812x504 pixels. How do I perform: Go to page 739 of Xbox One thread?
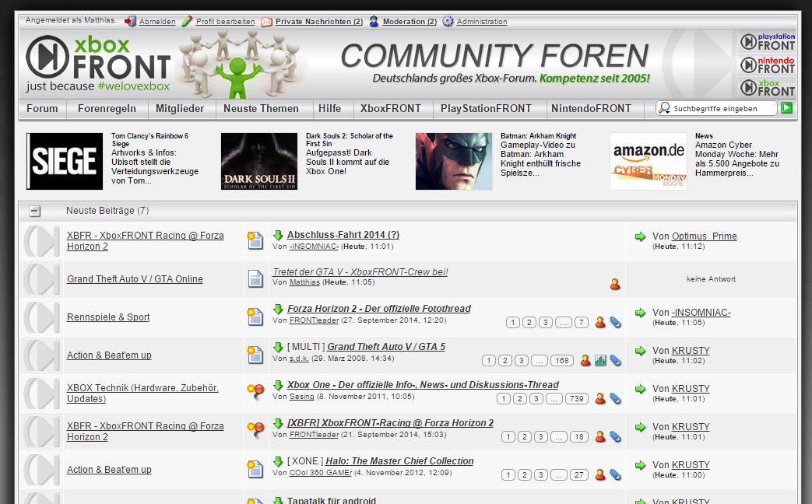click(576, 399)
